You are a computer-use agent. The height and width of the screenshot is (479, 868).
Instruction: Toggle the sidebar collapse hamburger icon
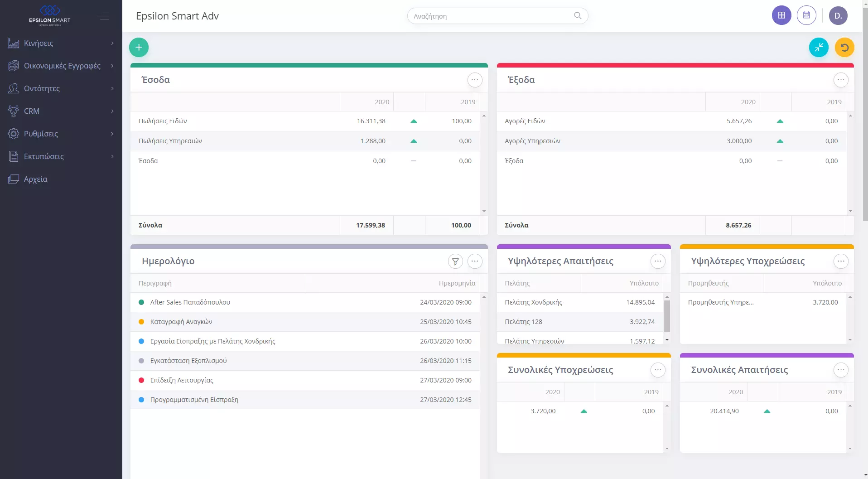pyautogui.click(x=103, y=16)
